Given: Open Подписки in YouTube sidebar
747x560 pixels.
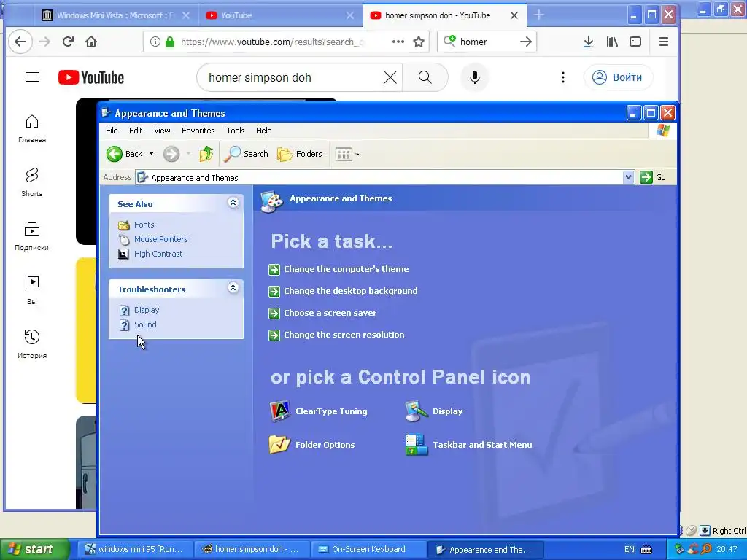Looking at the screenshot, I should pyautogui.click(x=32, y=236).
